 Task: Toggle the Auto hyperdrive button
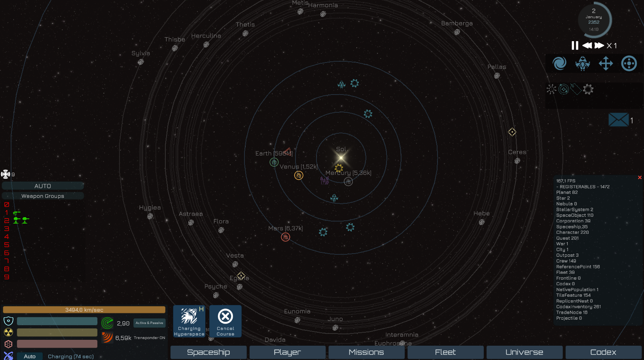[x=30, y=356]
